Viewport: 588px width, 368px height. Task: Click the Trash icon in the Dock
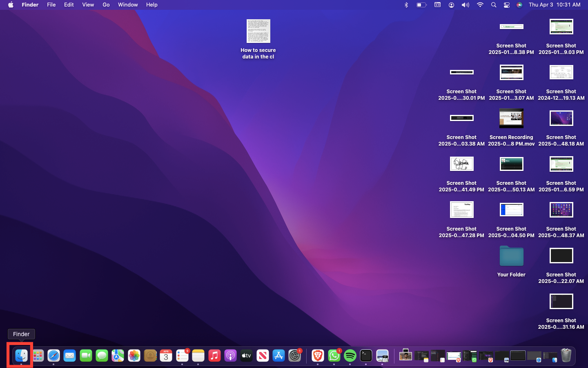(566, 355)
